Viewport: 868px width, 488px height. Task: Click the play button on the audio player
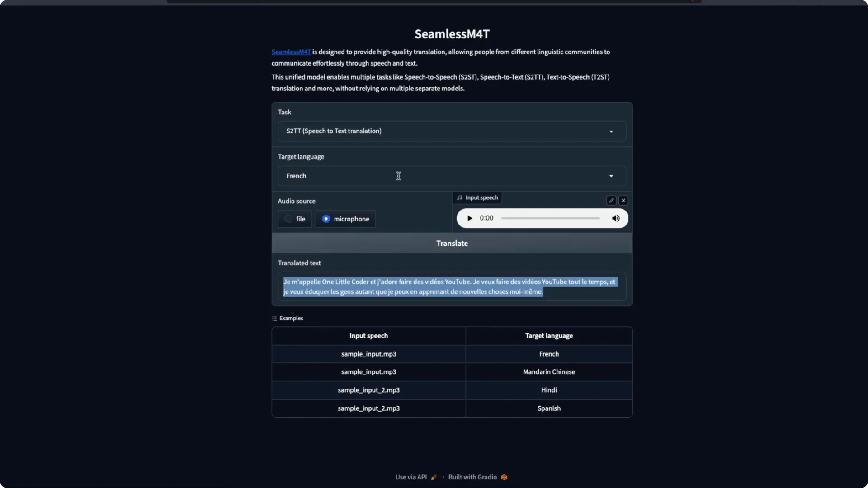470,218
